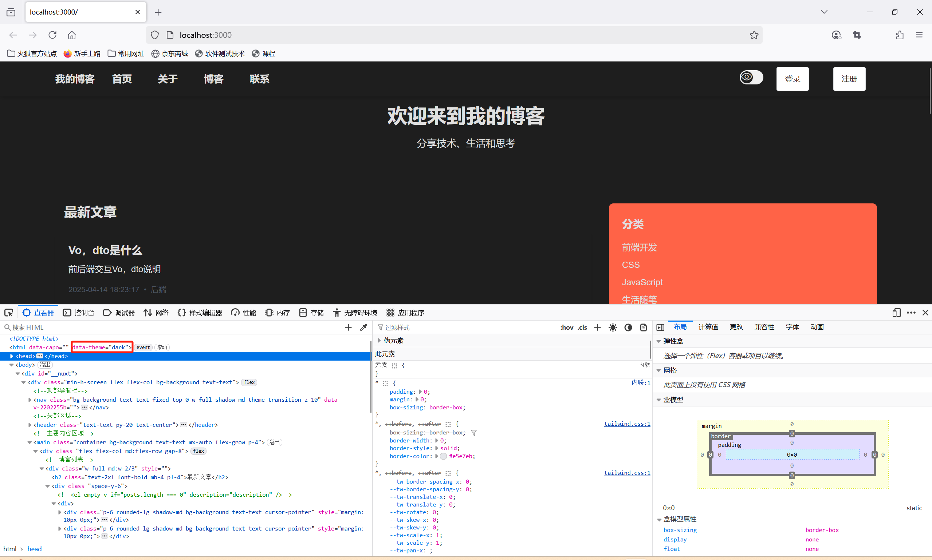Open the tailwind.css:1 source link
The width and height of the screenshot is (932, 560).
627,424
